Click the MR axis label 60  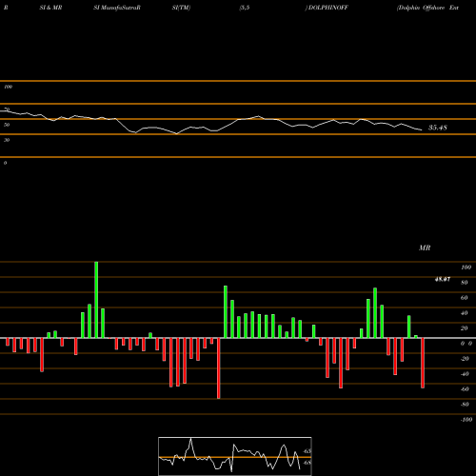click(465, 298)
